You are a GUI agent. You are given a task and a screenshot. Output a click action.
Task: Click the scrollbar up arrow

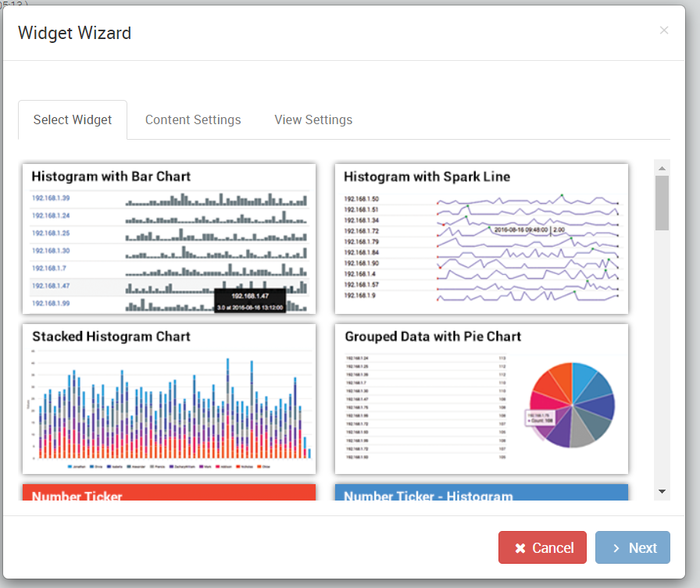pos(662,168)
